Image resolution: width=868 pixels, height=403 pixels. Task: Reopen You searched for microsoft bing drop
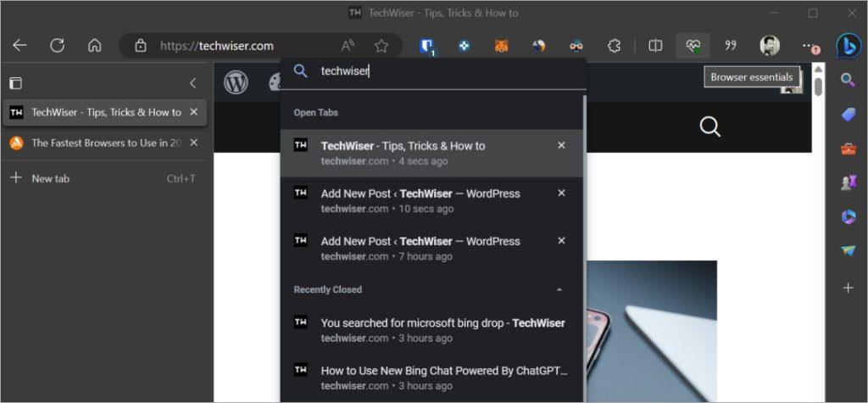pos(431,330)
